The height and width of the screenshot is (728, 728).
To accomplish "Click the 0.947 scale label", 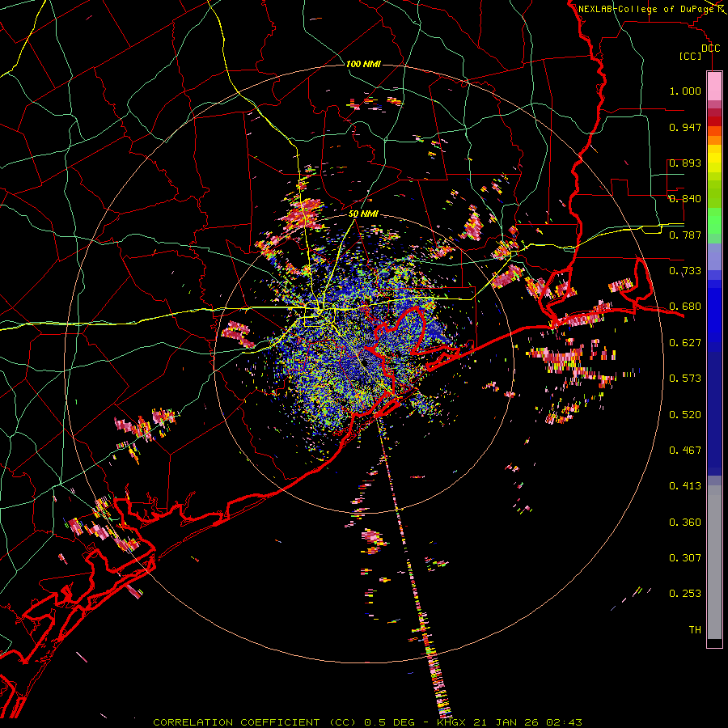I will [685, 127].
